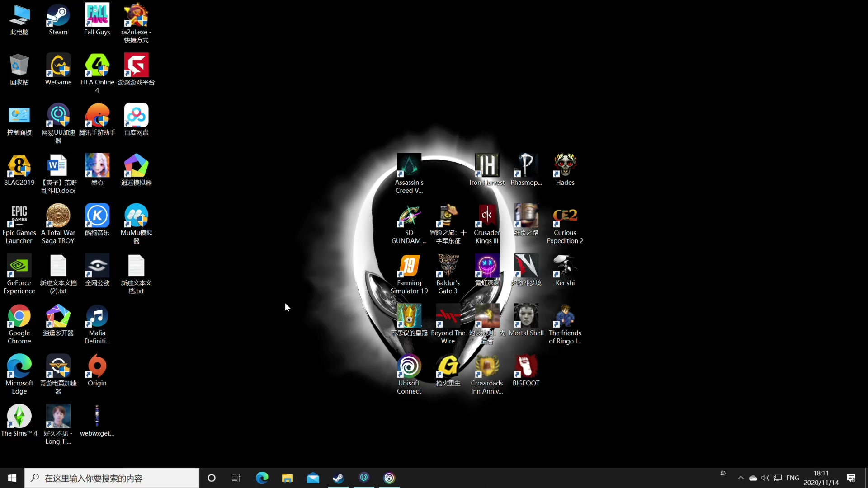Viewport: 868px width, 488px height.
Task: Select the Iron Harvest game icon
Action: pos(487,170)
